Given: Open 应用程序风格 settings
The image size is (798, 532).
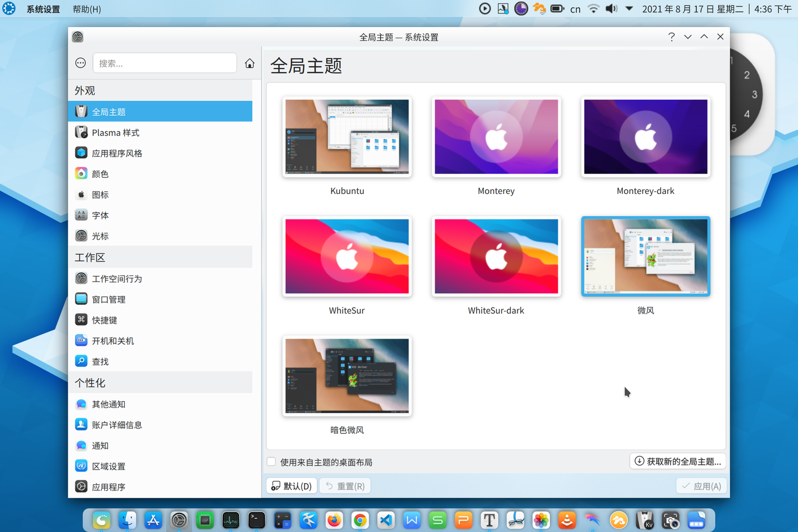Looking at the screenshot, I should click(x=160, y=153).
